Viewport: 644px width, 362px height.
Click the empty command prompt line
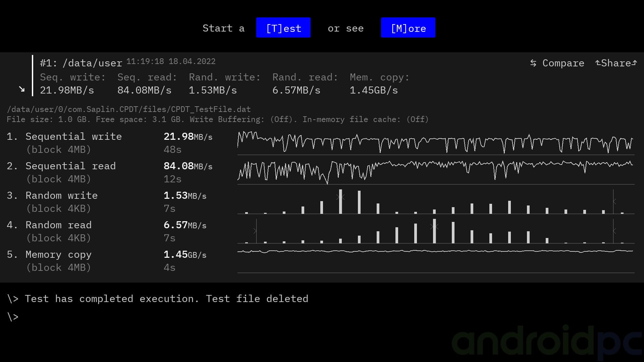pos(13,317)
